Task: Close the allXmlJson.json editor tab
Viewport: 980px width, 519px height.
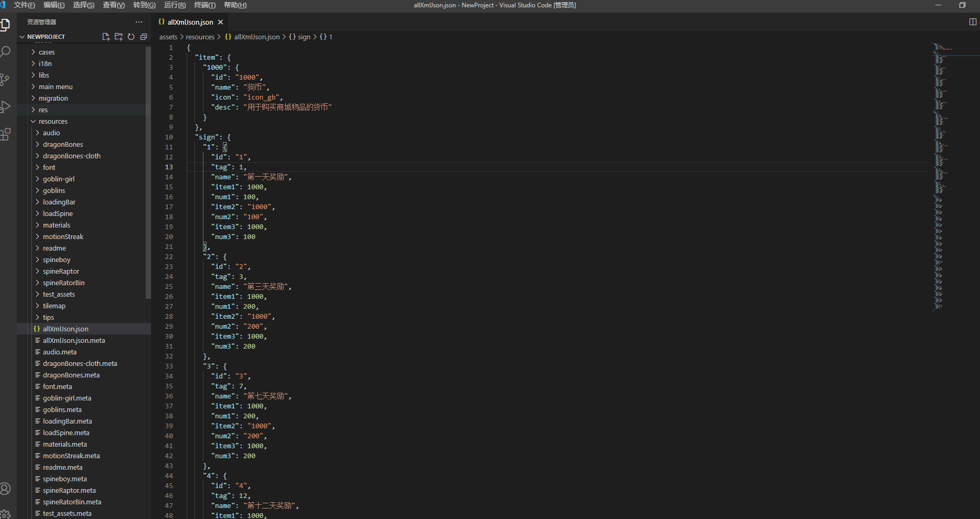Action: click(x=221, y=22)
